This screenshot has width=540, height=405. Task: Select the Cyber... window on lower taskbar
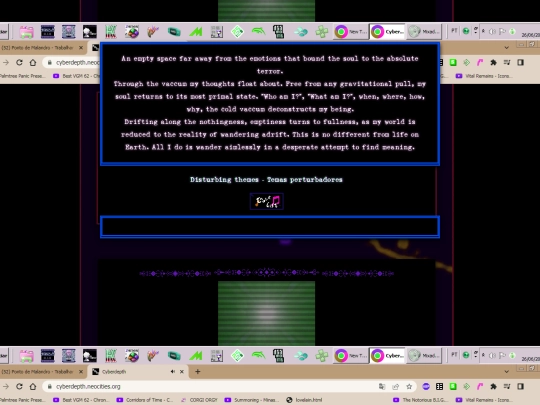(x=387, y=356)
